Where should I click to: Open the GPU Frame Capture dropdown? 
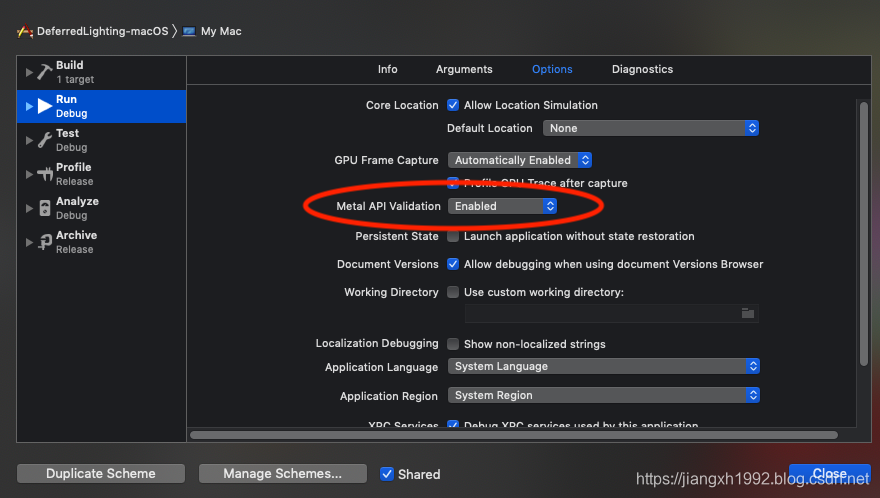(520, 160)
